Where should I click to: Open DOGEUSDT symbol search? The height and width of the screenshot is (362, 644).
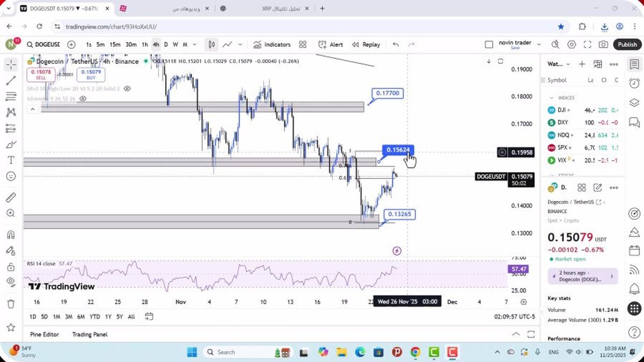click(x=43, y=45)
